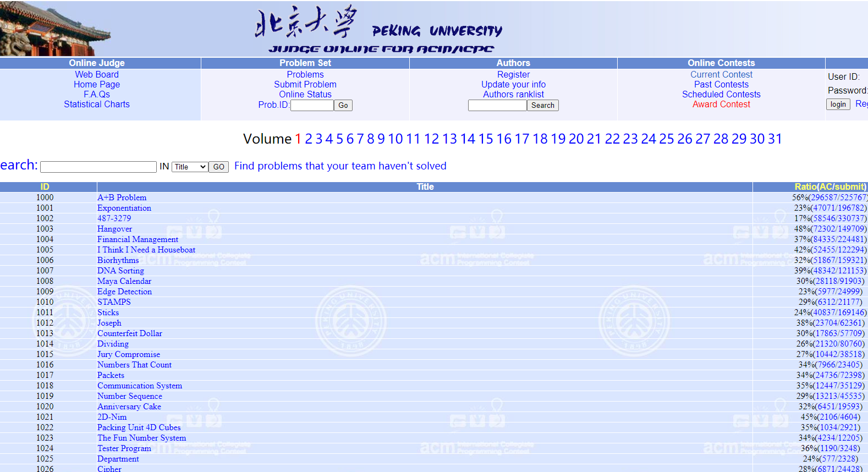
Task: Open Packing Unit 4D Cubes problem
Action: point(139,427)
